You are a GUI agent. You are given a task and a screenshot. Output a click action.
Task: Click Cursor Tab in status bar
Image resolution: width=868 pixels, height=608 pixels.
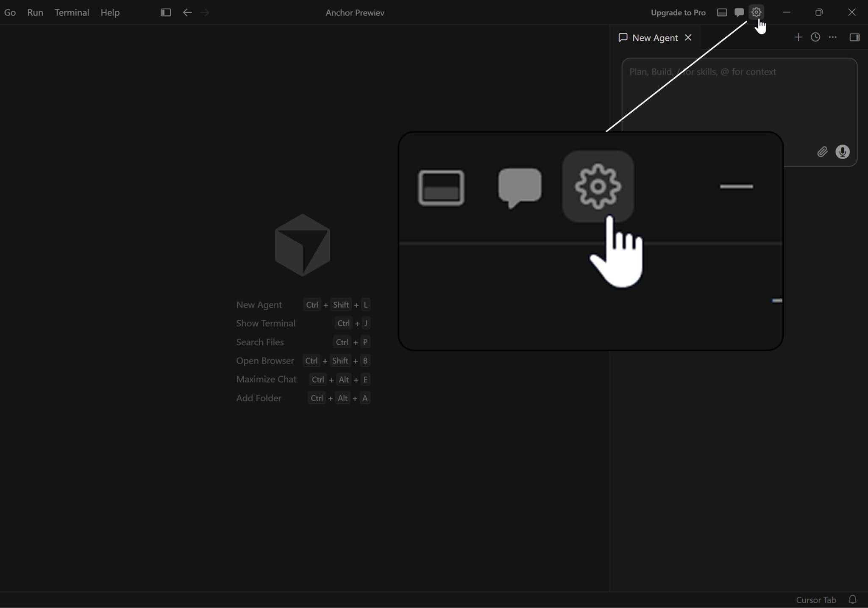816,600
